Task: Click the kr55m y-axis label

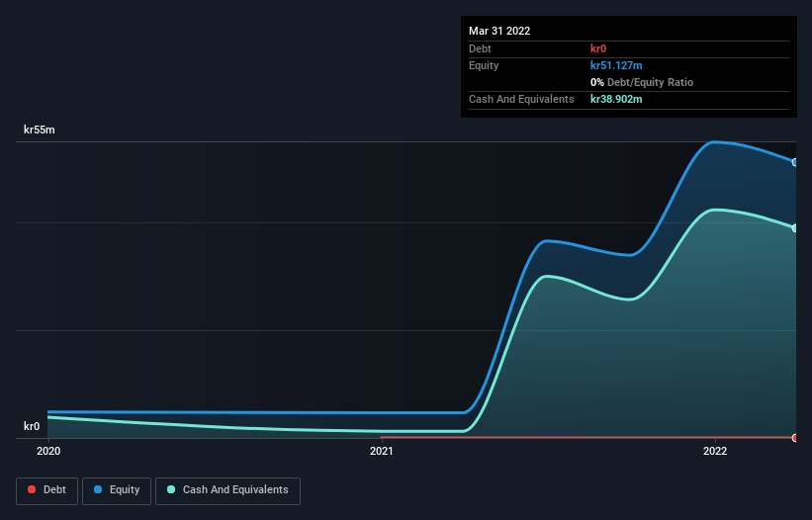Action: pos(40,130)
